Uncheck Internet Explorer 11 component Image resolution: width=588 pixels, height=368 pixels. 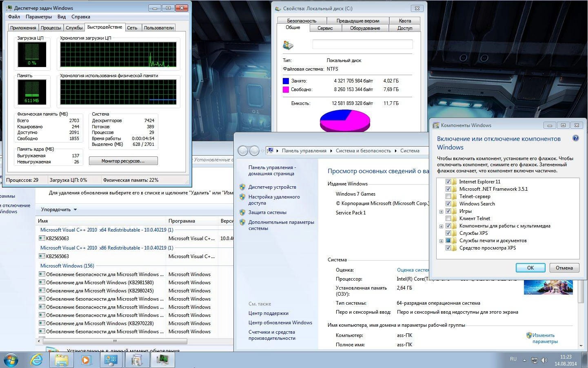[448, 182]
